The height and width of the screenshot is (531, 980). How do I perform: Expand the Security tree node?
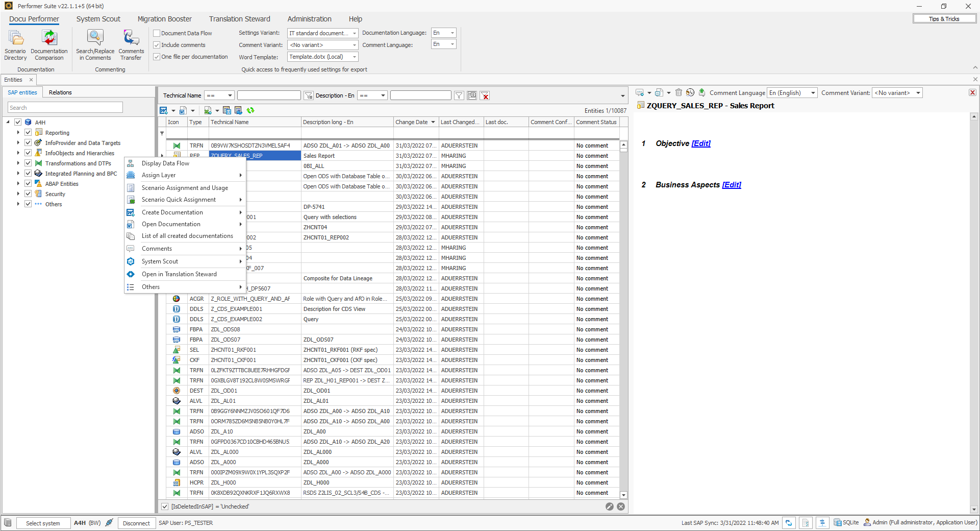[x=18, y=194]
